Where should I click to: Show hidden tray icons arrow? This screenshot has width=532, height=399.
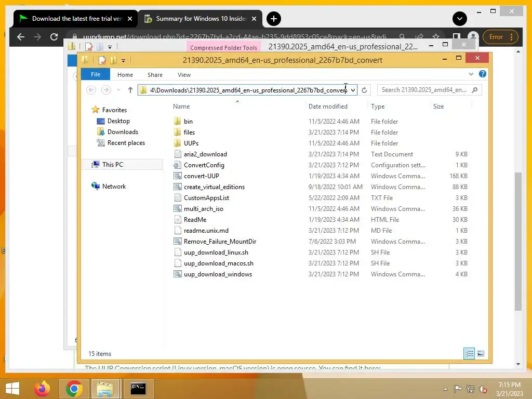[x=445, y=389]
